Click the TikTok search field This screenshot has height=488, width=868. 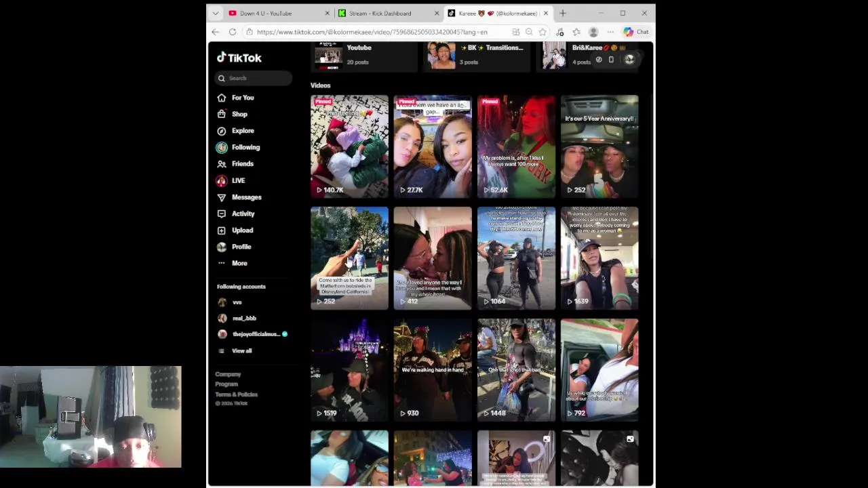254,78
